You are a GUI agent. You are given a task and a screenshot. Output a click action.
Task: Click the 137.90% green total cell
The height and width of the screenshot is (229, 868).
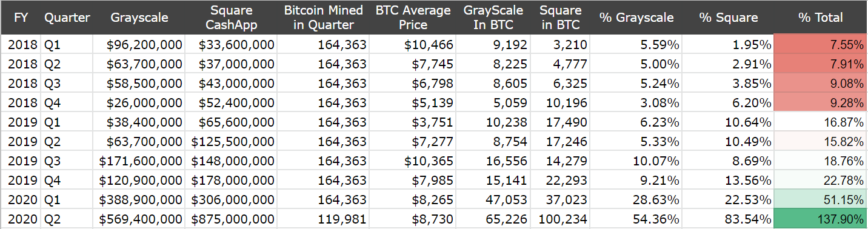[821, 219]
